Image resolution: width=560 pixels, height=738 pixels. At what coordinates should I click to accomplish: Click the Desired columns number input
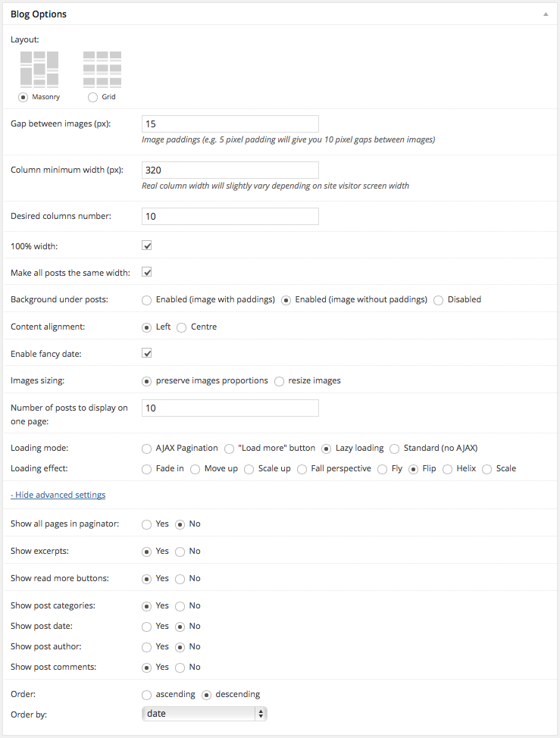(230, 216)
